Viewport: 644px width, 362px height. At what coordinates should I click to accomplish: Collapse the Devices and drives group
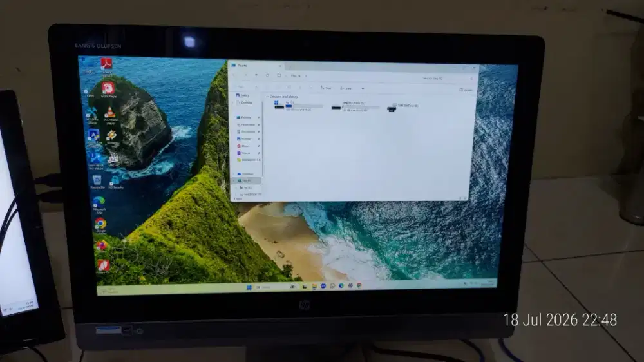[268, 97]
